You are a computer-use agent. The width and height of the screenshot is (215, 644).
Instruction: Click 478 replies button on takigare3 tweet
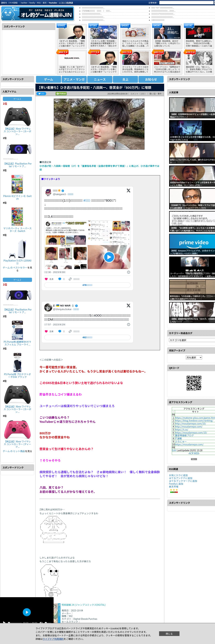(x=87, y=285)
